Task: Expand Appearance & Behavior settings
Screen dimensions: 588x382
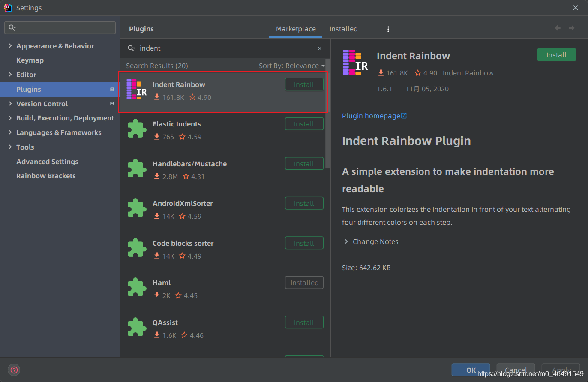Action: (x=10, y=46)
